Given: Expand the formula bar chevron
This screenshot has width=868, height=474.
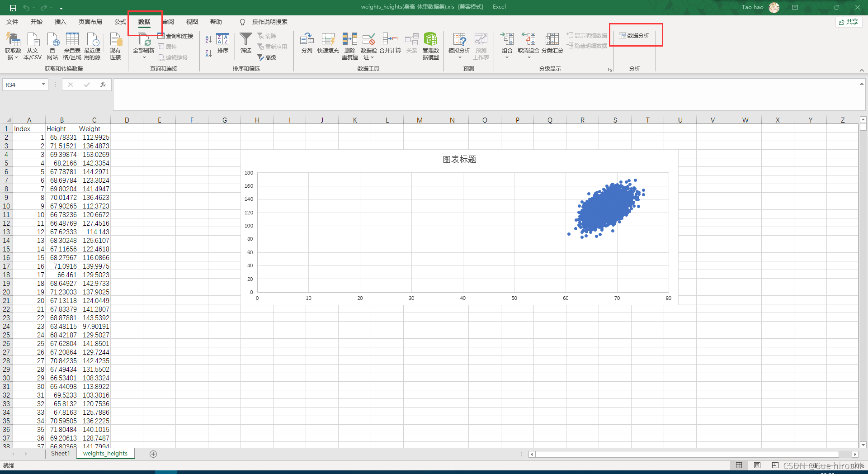Looking at the screenshot, I should coord(862,84).
